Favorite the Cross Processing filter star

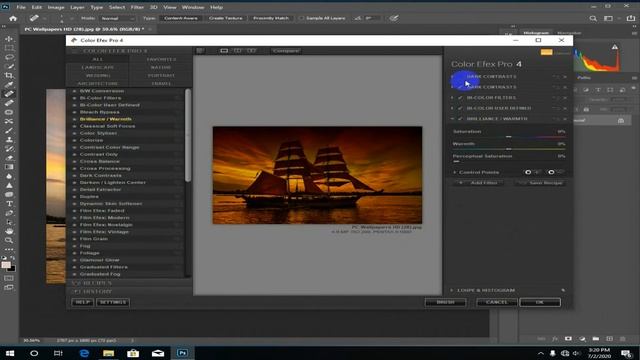coord(178,168)
